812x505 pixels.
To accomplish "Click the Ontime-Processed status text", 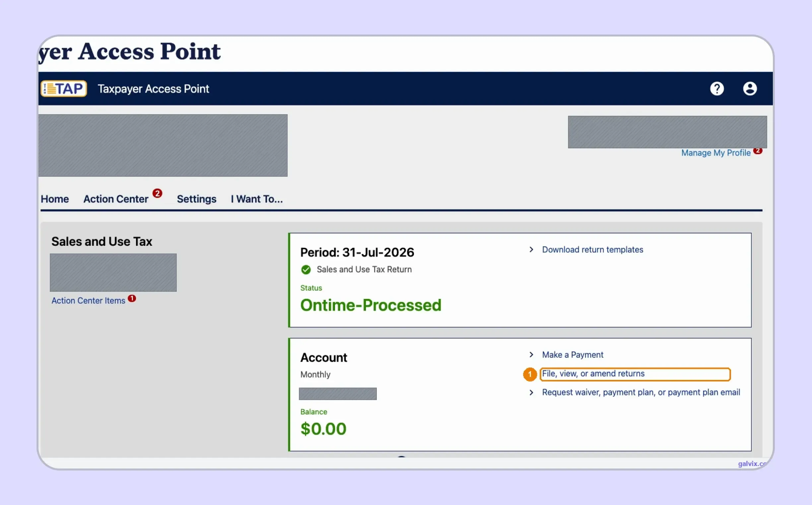I will tap(371, 305).
